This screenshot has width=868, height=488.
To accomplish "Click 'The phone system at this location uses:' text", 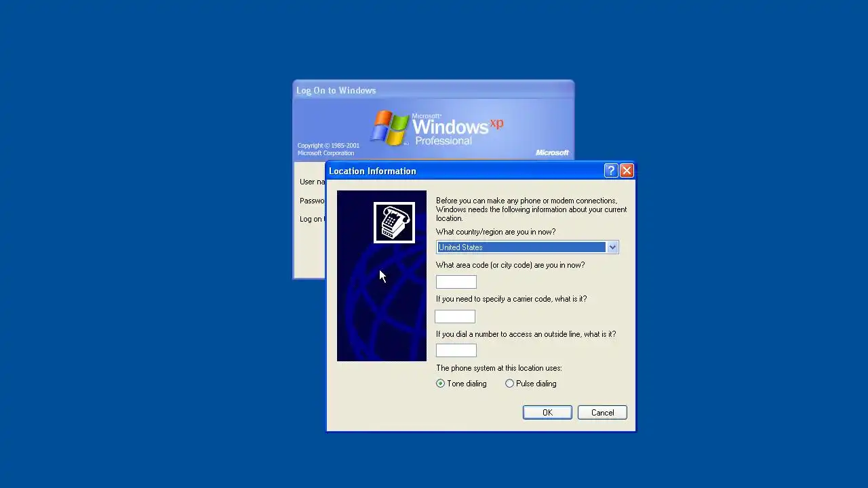I will click(x=499, y=368).
